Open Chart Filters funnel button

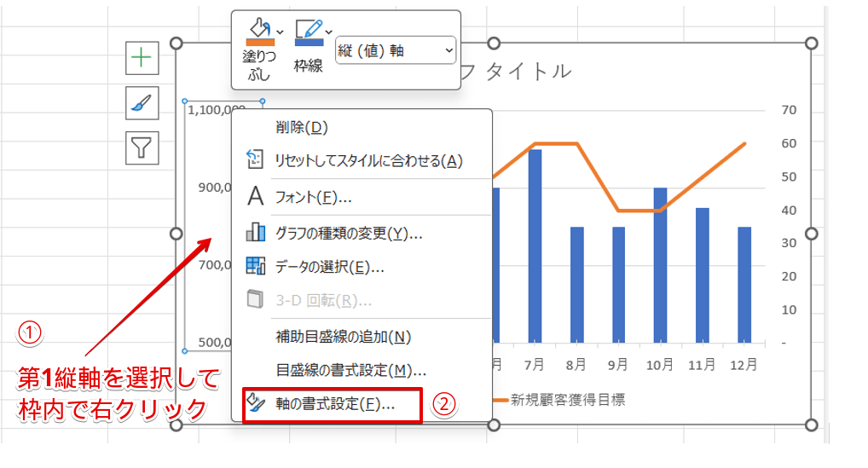coord(141,147)
